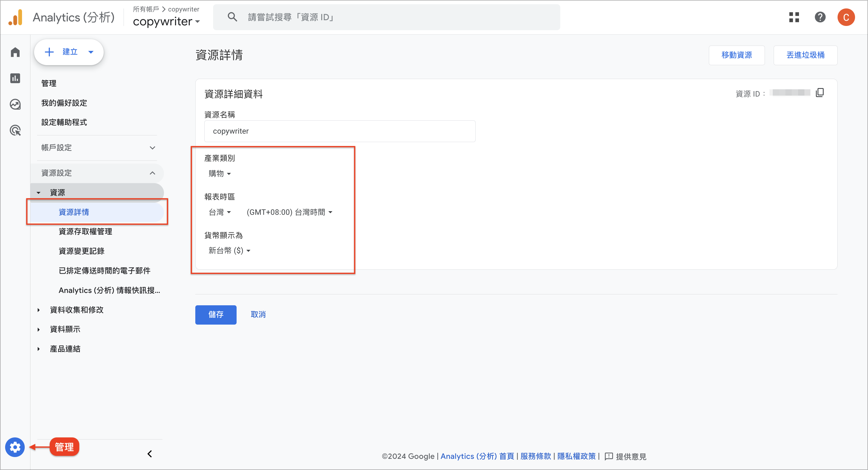
Task: Open the account avatar C
Action: 846,17
